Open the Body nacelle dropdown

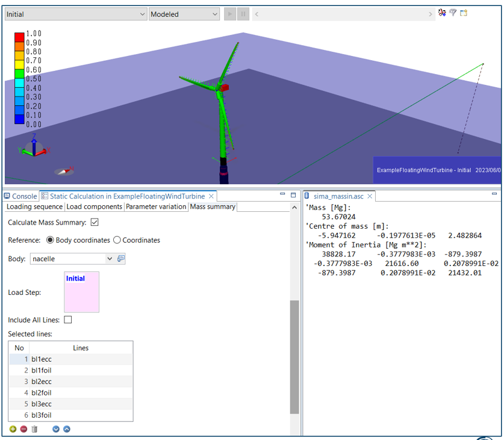click(x=109, y=259)
